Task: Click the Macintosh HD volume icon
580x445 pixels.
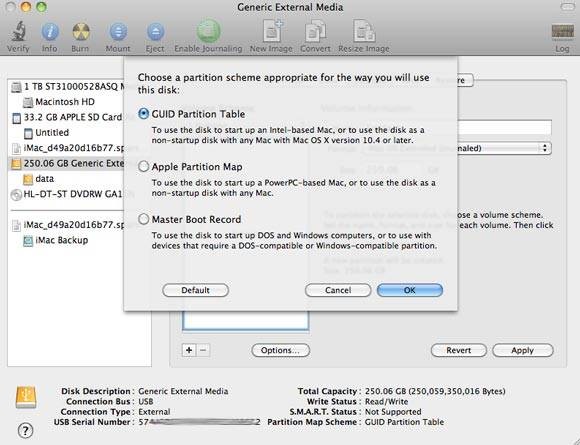Action: (28, 102)
